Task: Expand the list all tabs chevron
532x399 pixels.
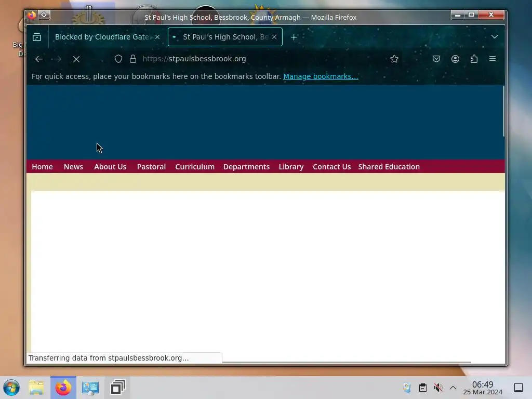Action: [495, 37]
